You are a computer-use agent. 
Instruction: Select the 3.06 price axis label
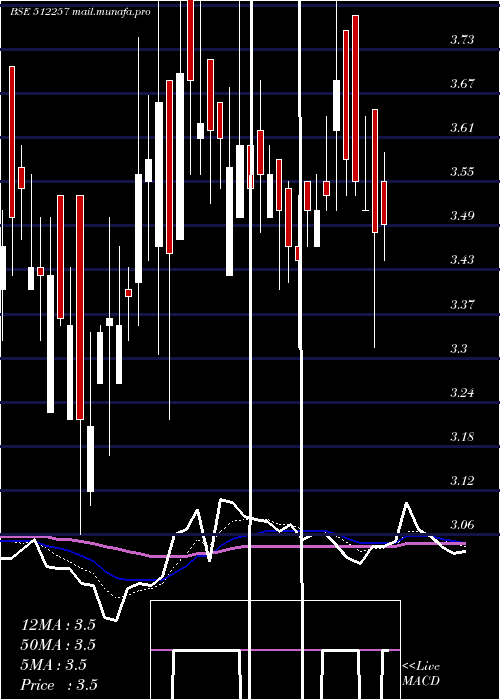(462, 525)
